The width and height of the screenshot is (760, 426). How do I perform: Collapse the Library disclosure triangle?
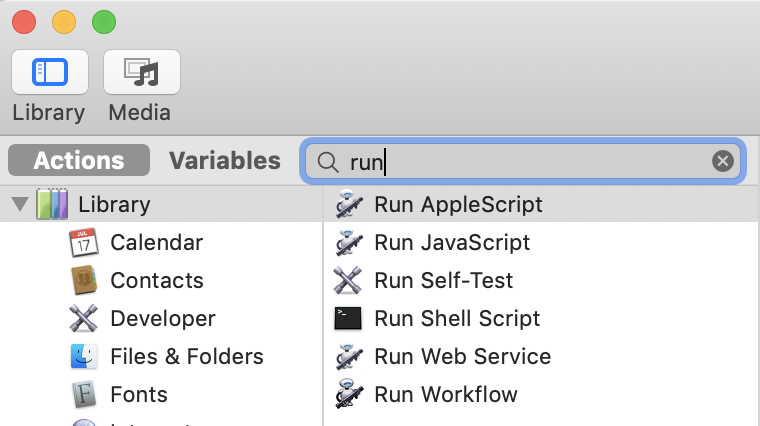[x=20, y=204]
